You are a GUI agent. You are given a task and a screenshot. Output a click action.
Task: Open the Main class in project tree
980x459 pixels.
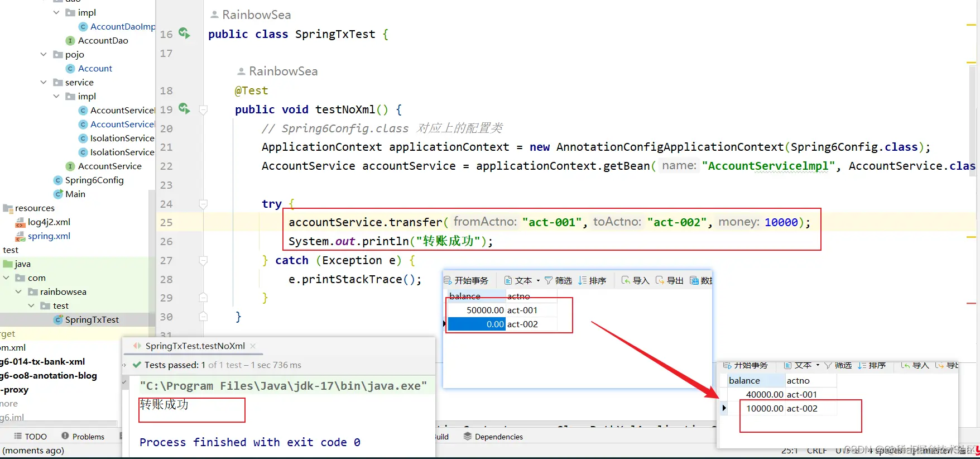point(75,194)
